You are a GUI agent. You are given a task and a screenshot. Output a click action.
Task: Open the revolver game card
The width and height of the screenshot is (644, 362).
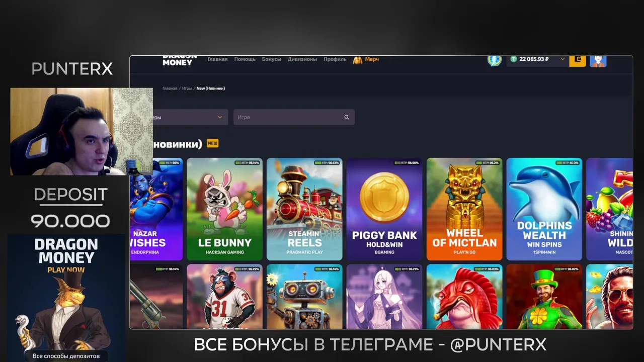(156, 297)
